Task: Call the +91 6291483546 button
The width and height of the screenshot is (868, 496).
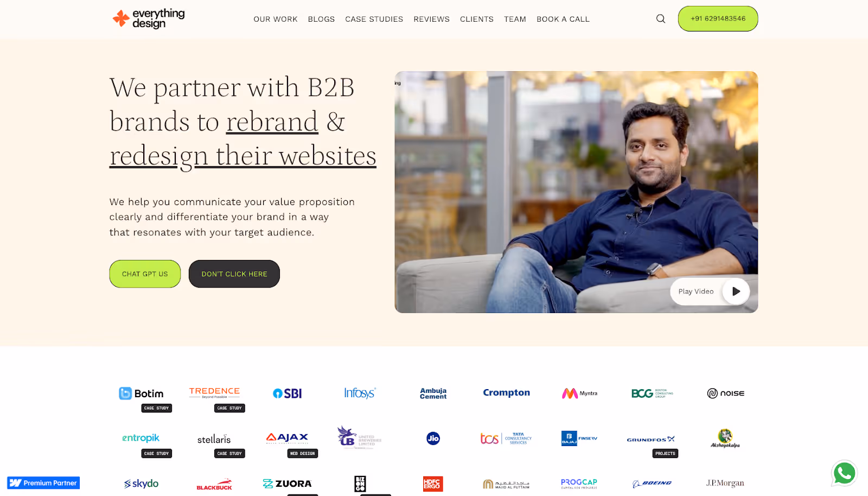Action: pyautogui.click(x=718, y=18)
